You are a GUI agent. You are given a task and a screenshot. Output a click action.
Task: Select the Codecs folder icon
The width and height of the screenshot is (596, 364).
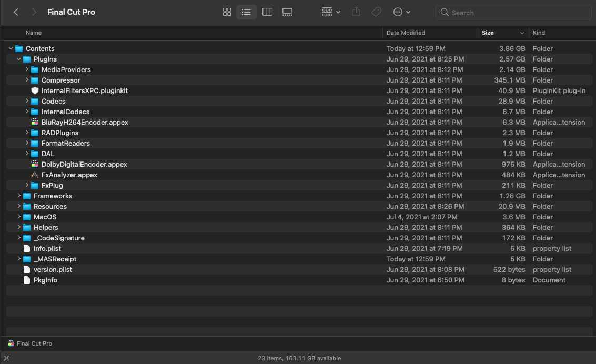click(x=35, y=101)
